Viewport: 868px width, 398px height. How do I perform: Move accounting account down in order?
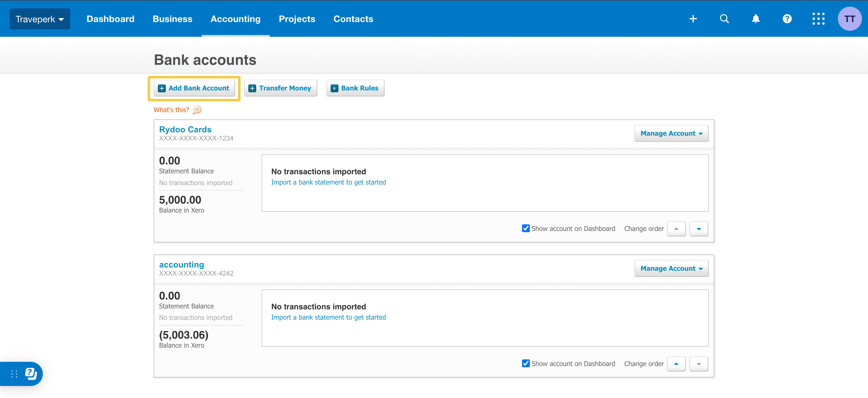click(699, 364)
